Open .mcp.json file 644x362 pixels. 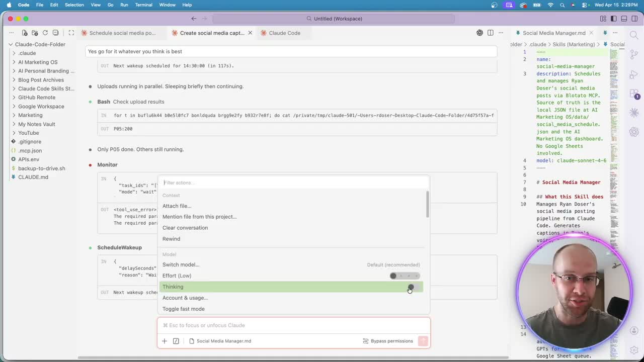pyautogui.click(x=30, y=150)
